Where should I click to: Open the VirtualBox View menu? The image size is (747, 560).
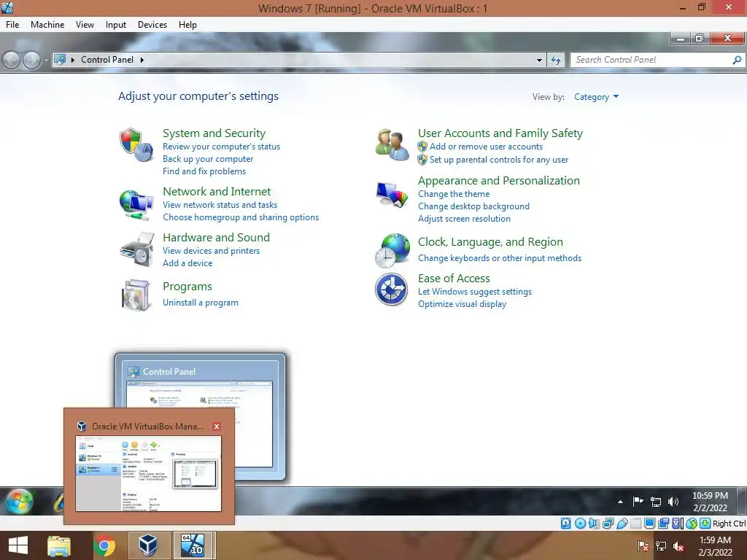coord(85,25)
